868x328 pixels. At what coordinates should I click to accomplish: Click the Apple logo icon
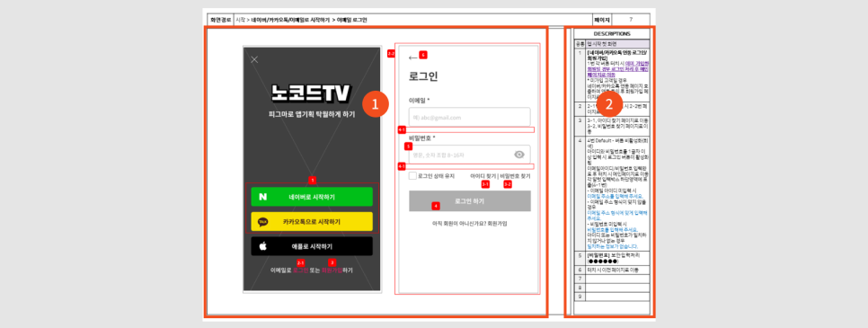coord(263,246)
